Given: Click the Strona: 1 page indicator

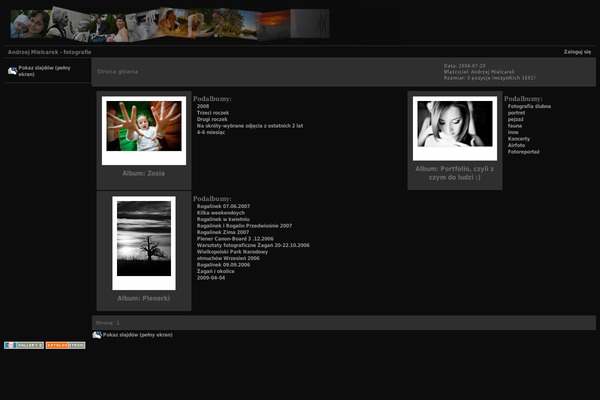Looking at the screenshot, I should (x=108, y=323).
